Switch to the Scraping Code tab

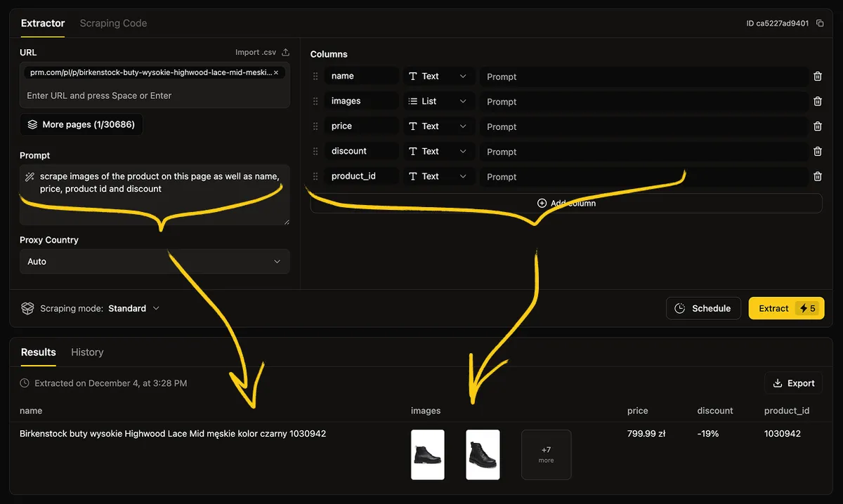click(x=113, y=23)
